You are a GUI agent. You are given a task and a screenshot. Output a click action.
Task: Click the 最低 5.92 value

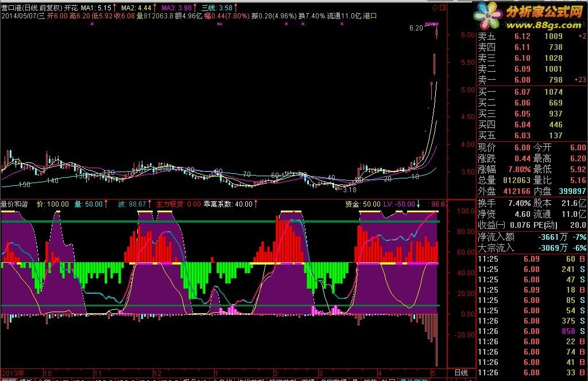pyautogui.click(x=578, y=169)
